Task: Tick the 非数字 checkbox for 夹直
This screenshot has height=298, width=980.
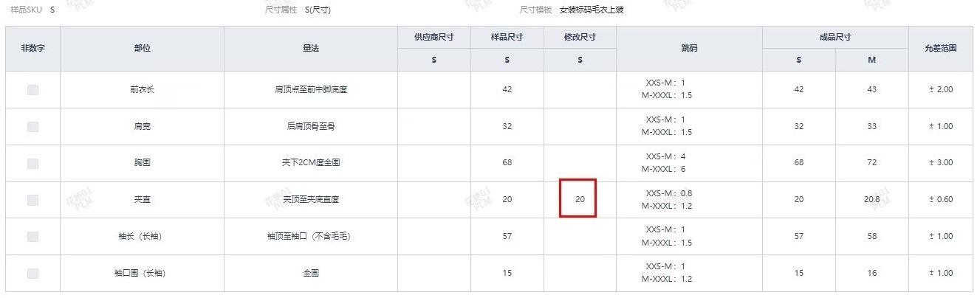Action: (32, 200)
